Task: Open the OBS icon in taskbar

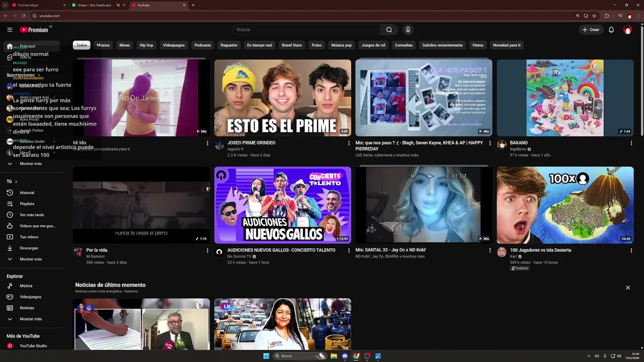Action: pos(367,356)
